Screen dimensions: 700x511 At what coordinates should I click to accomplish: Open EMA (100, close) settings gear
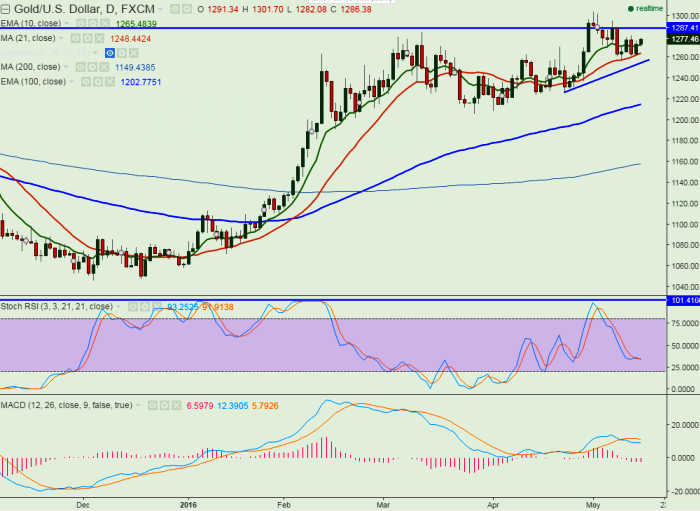pyautogui.click(x=98, y=82)
